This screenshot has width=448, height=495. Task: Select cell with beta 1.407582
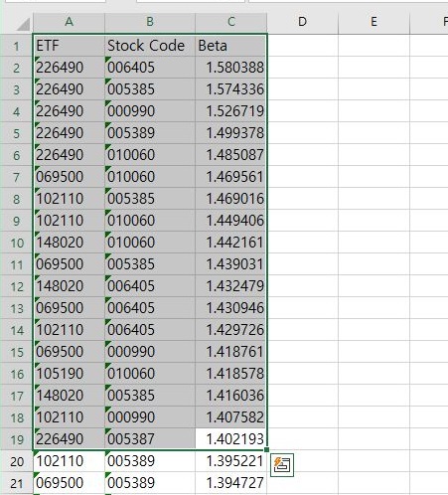click(x=231, y=417)
